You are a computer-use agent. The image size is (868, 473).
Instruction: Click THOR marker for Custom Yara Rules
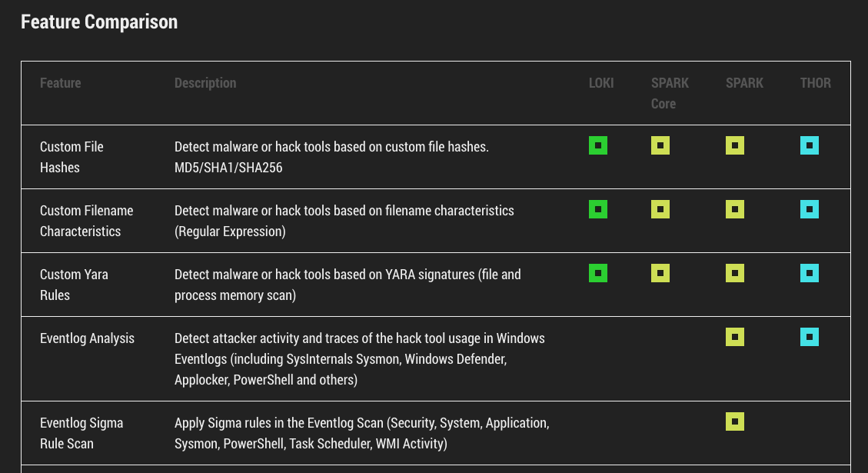810,273
